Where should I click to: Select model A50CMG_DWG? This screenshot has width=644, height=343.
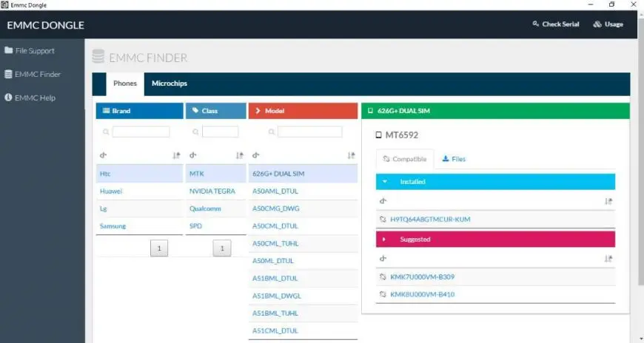coord(303,208)
